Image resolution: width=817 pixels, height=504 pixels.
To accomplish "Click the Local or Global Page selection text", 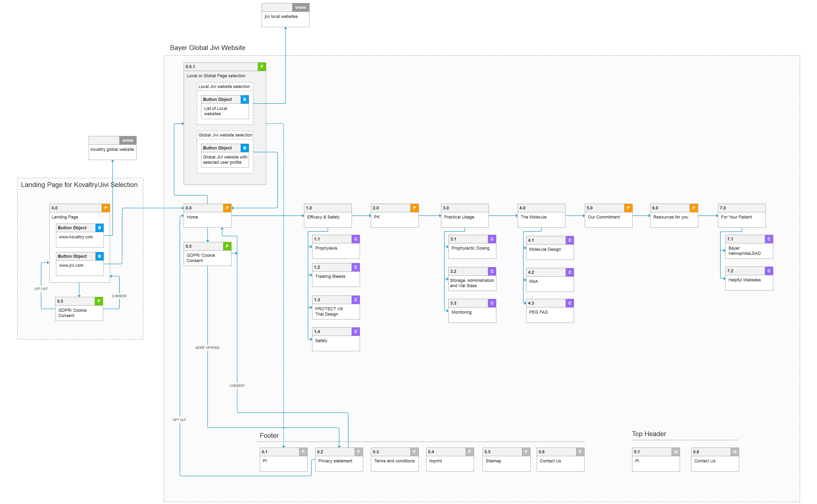I will [x=216, y=76].
